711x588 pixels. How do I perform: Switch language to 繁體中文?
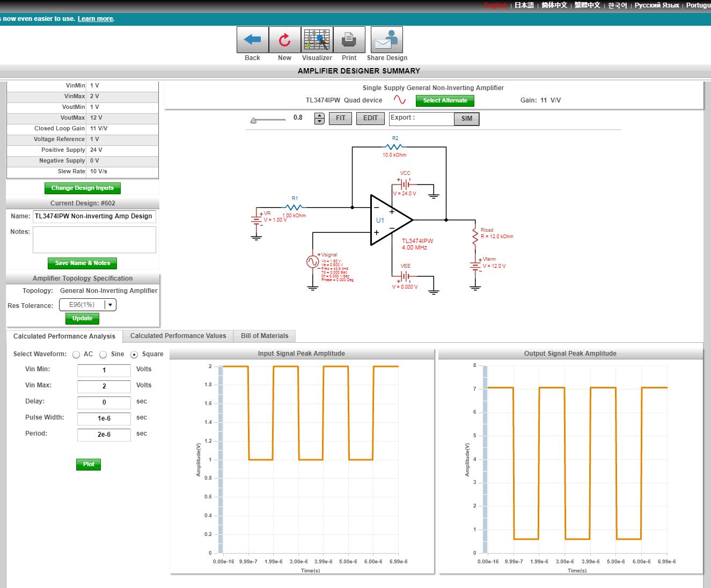pos(588,5)
